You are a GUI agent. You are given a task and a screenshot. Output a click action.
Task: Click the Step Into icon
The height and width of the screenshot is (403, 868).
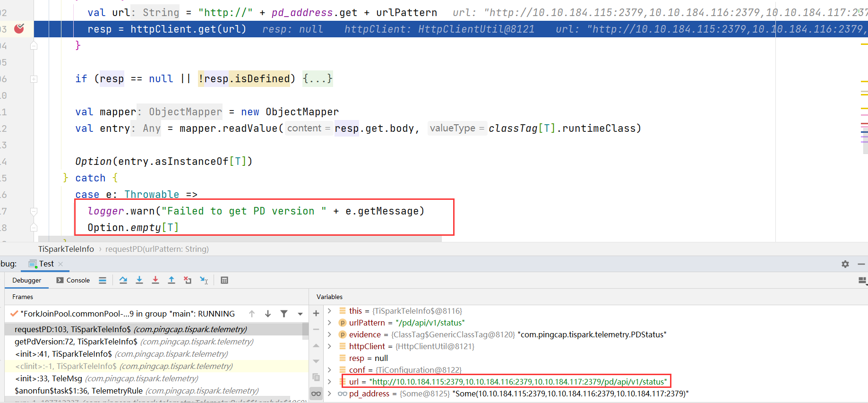coord(139,280)
